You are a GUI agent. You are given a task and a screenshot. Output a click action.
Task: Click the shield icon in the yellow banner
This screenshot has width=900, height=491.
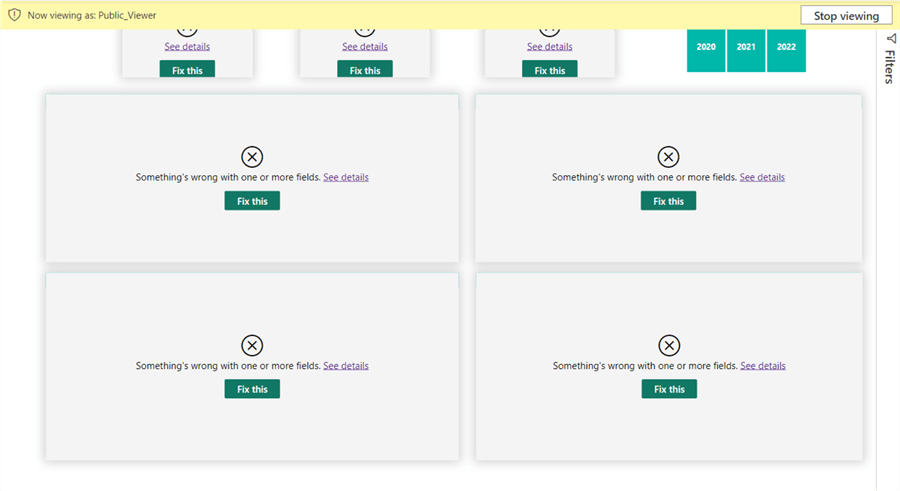pyautogui.click(x=14, y=15)
